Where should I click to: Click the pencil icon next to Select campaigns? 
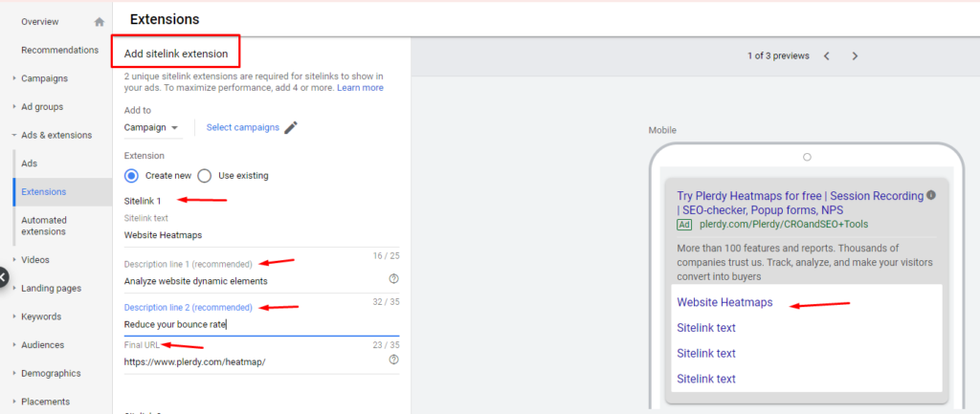[291, 128]
